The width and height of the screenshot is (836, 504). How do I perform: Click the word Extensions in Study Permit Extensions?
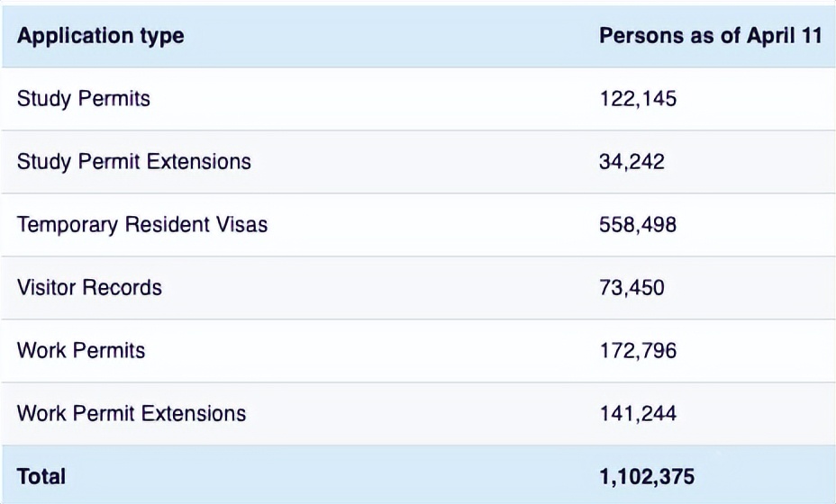pyautogui.click(x=198, y=161)
